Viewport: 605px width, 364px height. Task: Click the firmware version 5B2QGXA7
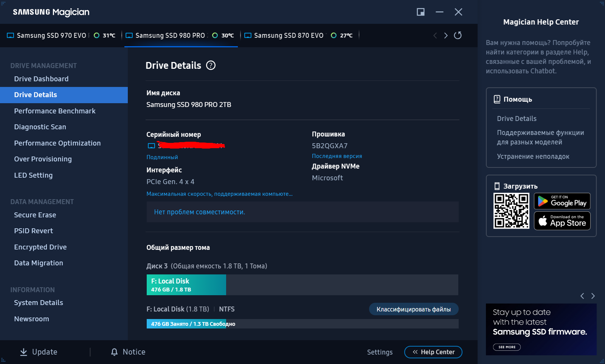330,146
